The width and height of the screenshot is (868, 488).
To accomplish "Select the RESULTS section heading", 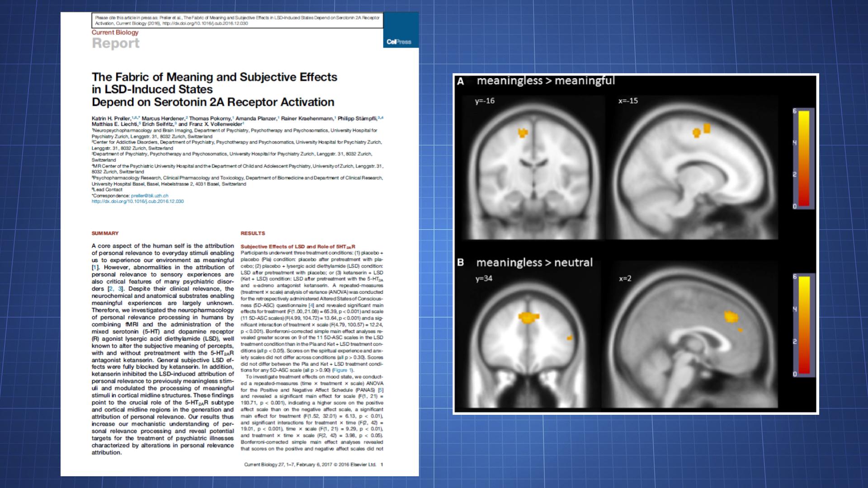I will pyautogui.click(x=253, y=233).
